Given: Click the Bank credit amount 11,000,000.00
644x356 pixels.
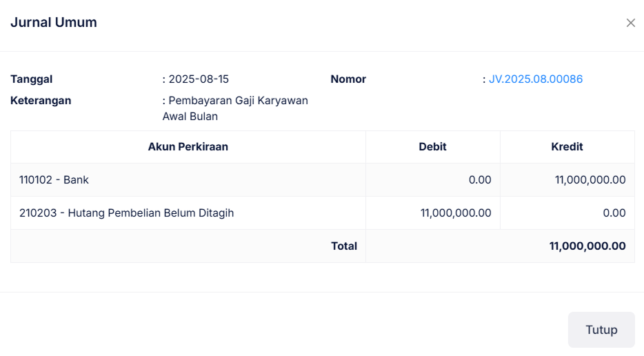Looking at the screenshot, I should (x=590, y=180).
